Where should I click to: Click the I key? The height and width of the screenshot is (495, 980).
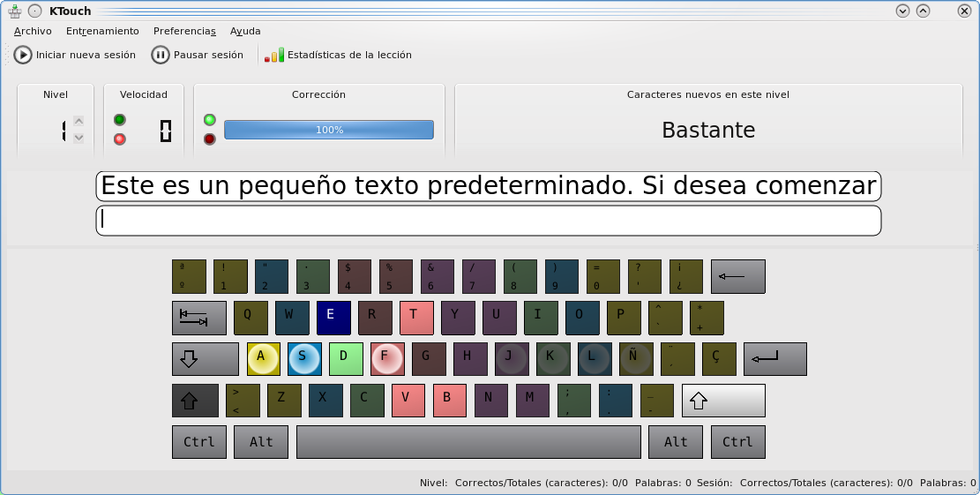click(x=541, y=318)
